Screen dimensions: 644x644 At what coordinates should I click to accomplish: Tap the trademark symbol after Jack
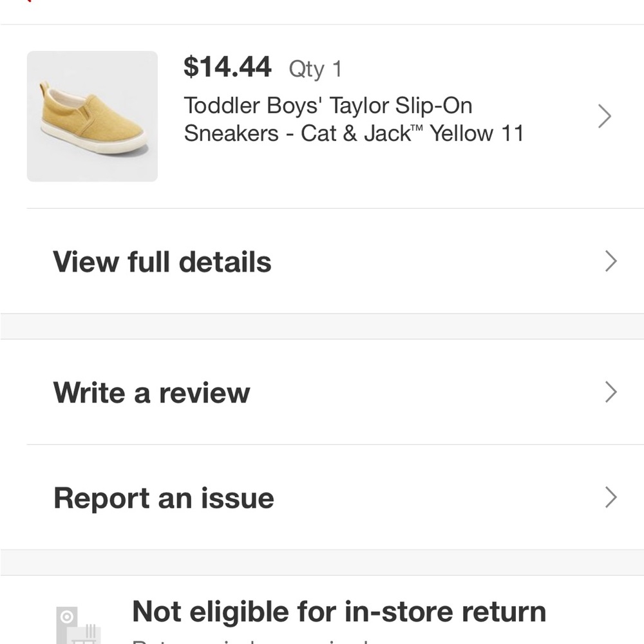[x=417, y=128]
